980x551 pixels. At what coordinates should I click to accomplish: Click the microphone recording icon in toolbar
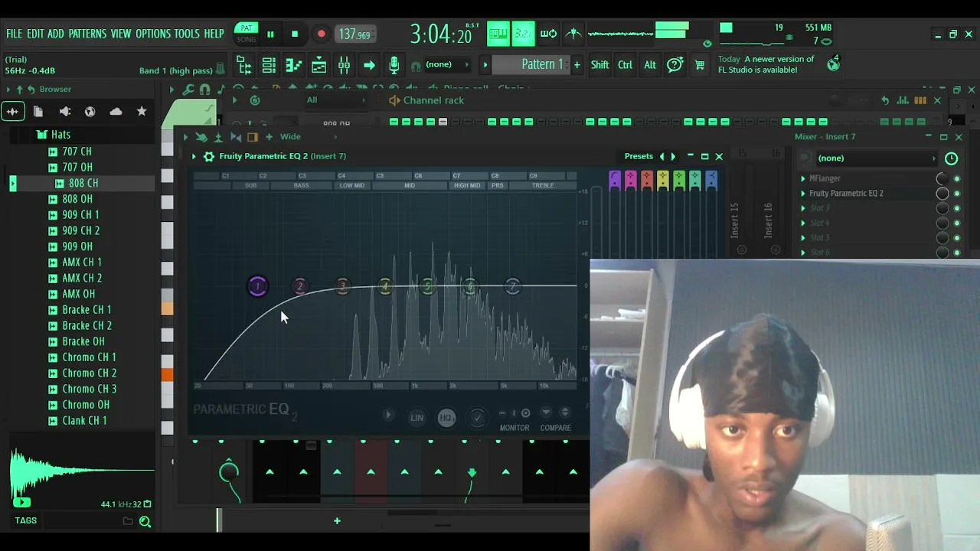click(x=394, y=65)
